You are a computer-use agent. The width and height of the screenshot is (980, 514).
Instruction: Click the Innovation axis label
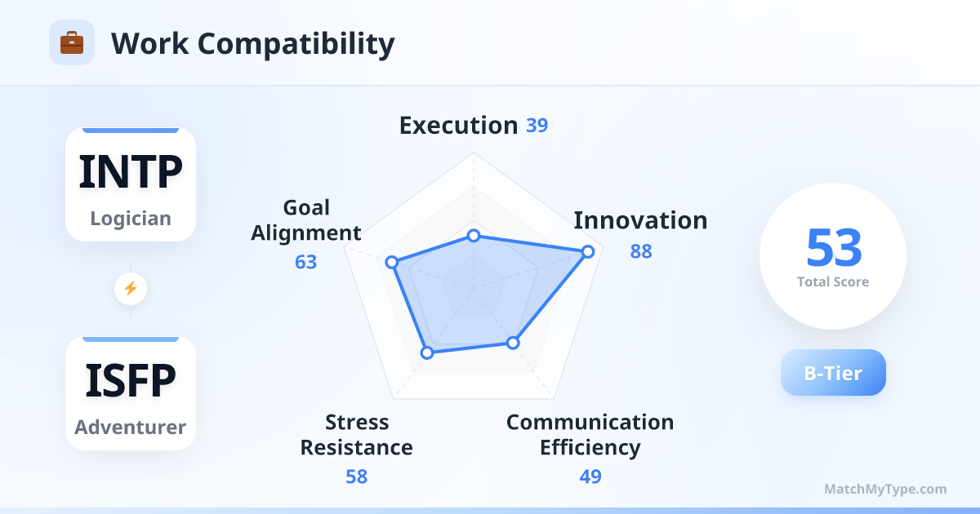(x=640, y=220)
